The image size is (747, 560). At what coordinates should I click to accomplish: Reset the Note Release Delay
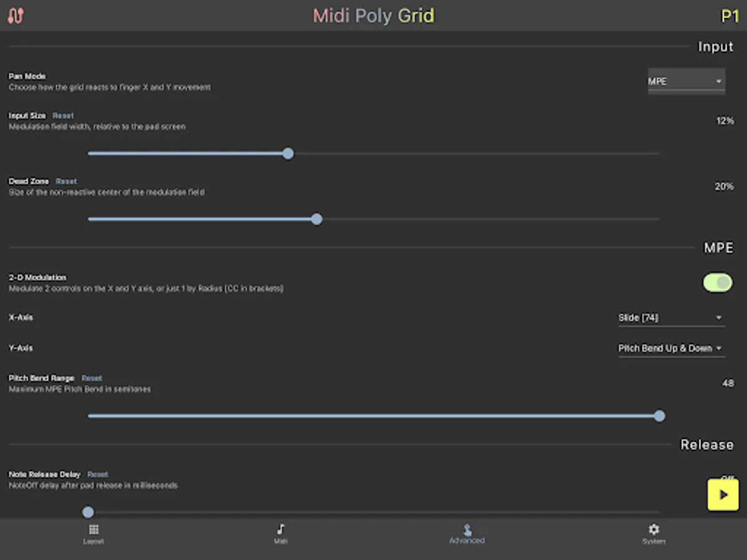click(98, 474)
